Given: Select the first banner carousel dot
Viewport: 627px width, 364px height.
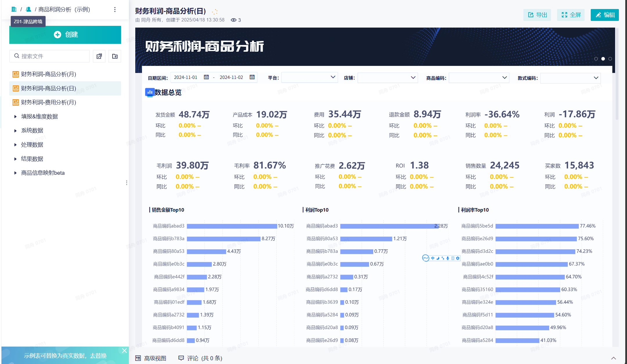Looking at the screenshot, I should pos(596,59).
